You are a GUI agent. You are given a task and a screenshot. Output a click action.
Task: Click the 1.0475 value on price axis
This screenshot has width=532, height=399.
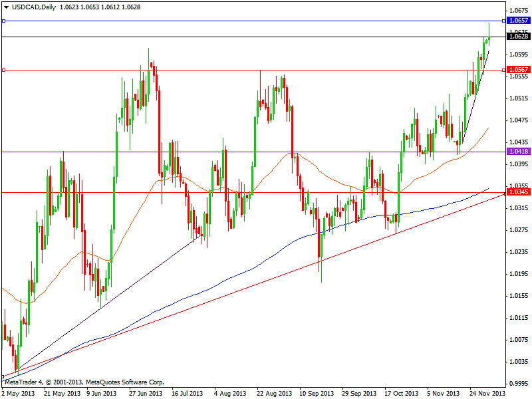click(x=519, y=120)
